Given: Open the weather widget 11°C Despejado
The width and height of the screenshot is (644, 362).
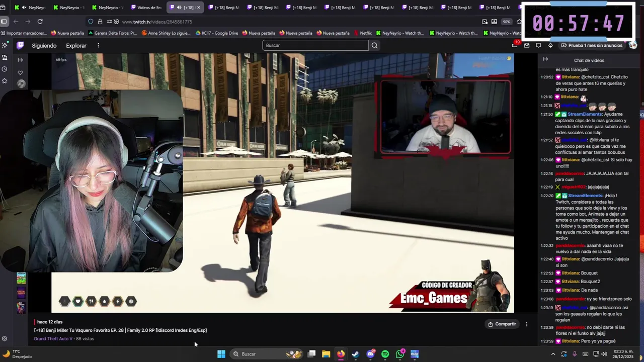Looking at the screenshot, I should [18, 354].
